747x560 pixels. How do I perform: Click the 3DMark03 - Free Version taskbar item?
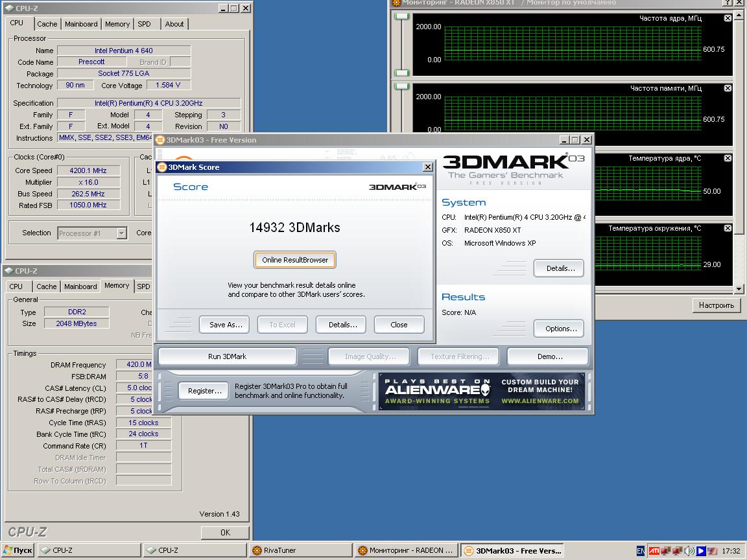coord(512,550)
